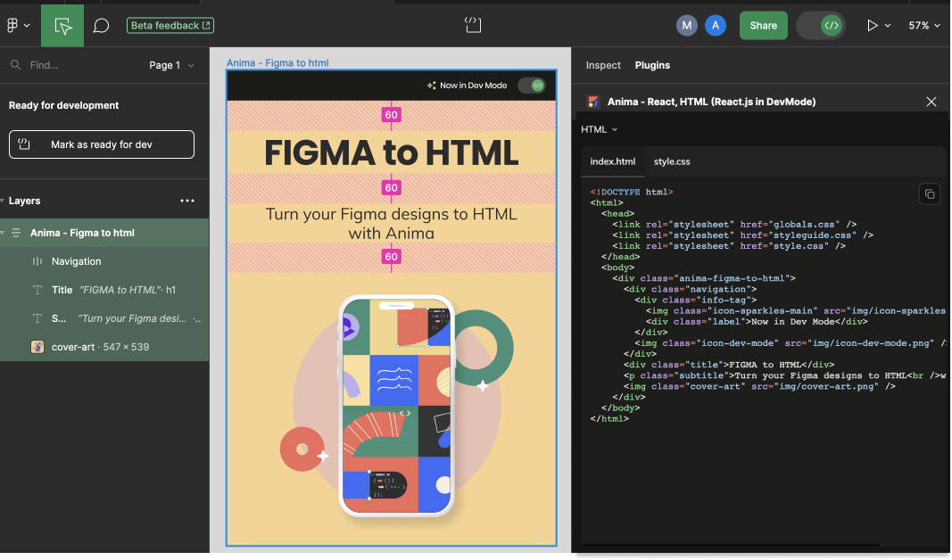
Task: Click the div class navigation code line
Action: pos(690,290)
